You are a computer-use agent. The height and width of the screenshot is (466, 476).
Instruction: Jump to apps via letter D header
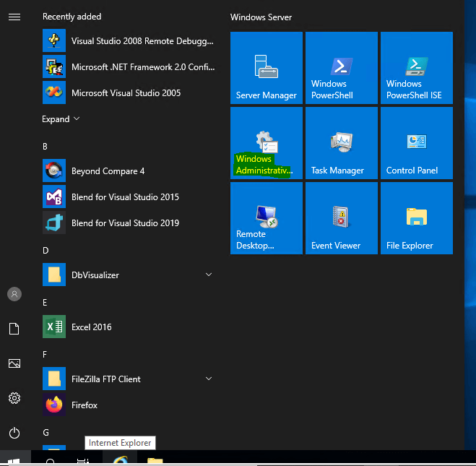[x=46, y=251]
